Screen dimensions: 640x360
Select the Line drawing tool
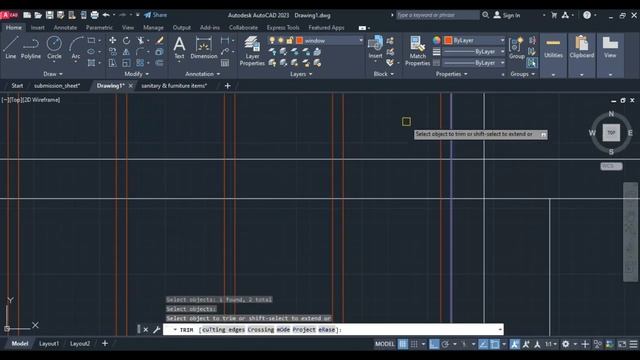[x=11, y=48]
